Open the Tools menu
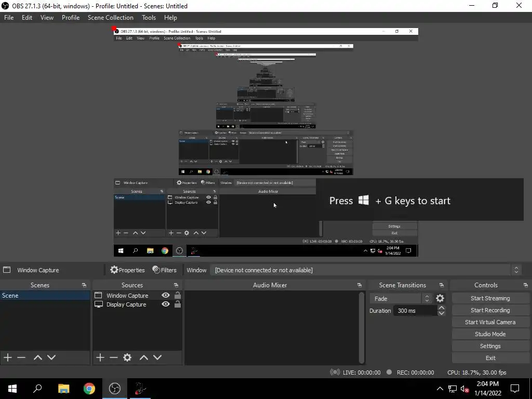Screen dimensions: 532x399 (x=149, y=18)
